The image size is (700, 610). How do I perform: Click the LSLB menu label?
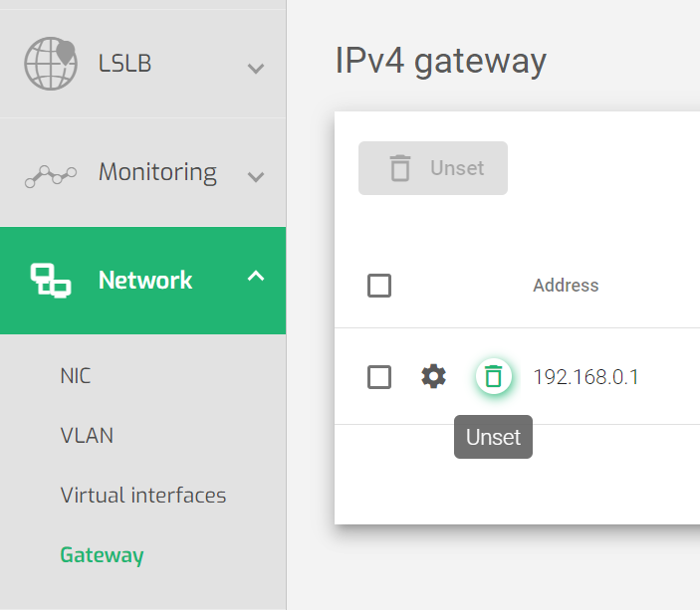[x=124, y=64]
